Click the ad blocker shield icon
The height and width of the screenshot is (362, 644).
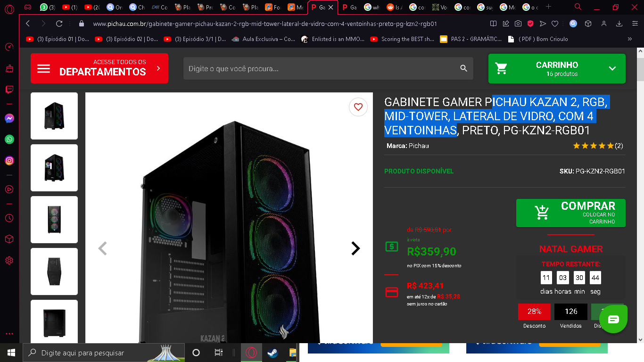[530, 24]
